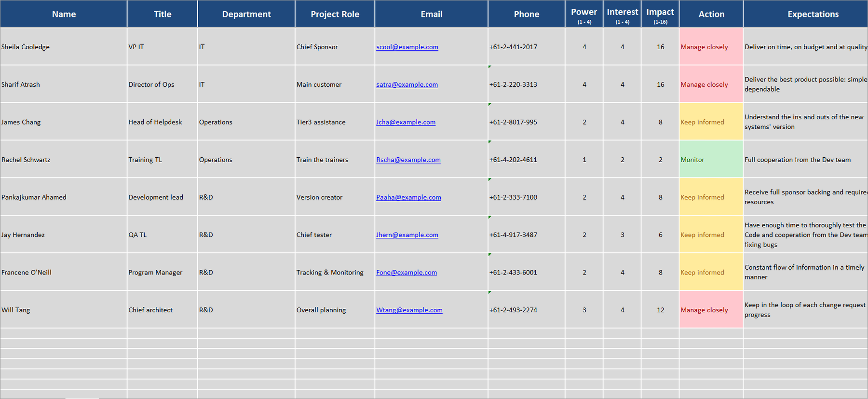Select the Interest (1-4) column header

(x=622, y=14)
